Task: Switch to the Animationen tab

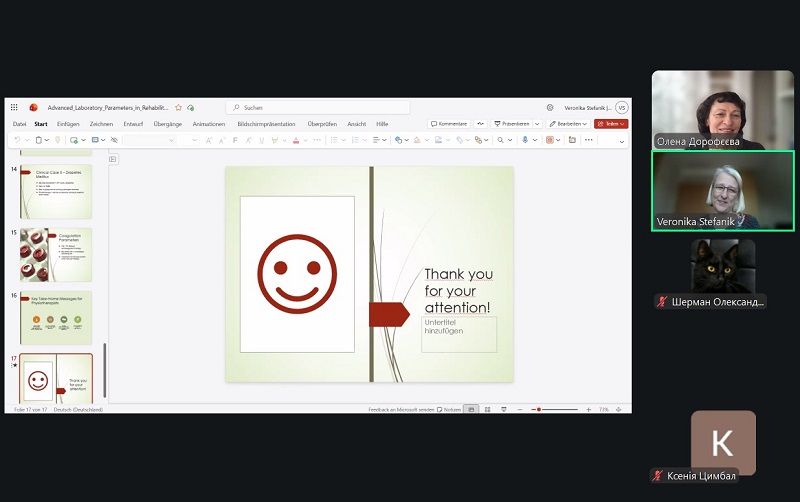Action: click(208, 124)
